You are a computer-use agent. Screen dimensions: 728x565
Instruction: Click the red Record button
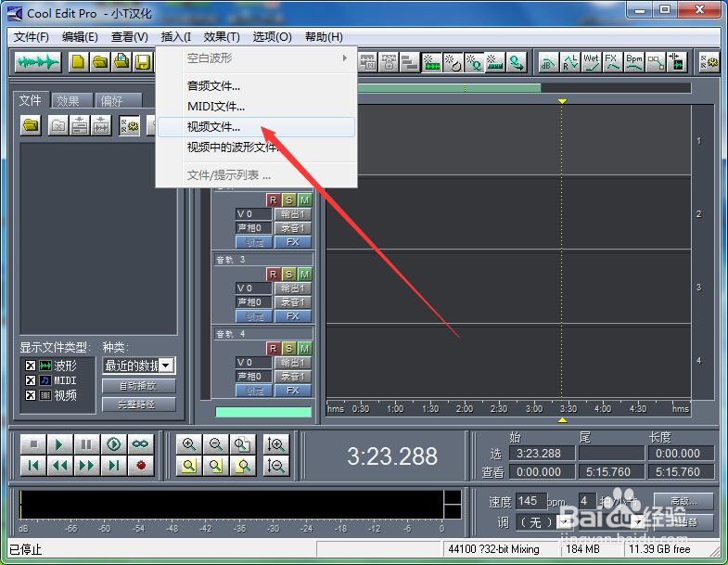point(141,465)
